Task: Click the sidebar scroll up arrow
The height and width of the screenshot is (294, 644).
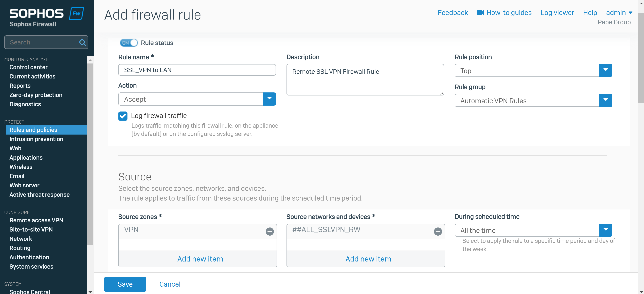Action: pos(90,60)
